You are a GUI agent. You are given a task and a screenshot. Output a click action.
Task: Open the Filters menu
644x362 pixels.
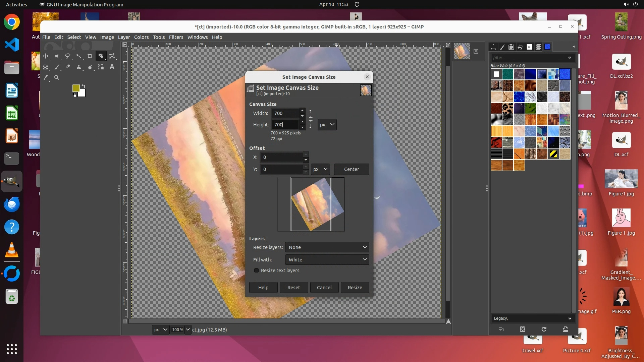tap(176, 37)
